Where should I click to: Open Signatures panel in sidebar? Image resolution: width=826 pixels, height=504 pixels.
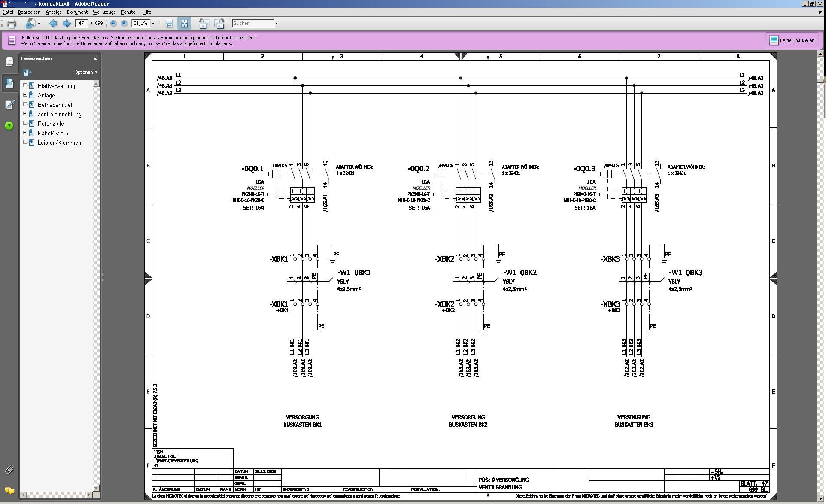9,105
